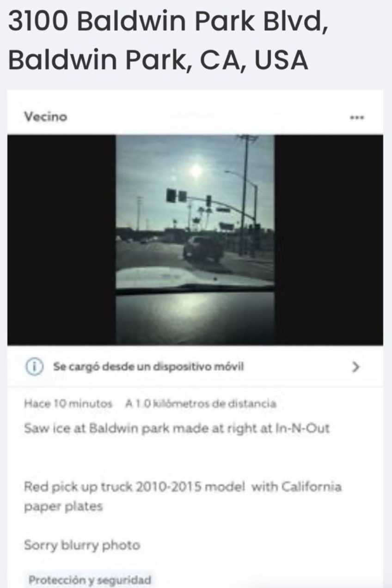Image resolution: width=392 pixels, height=588 pixels.
Task: Open the blurry street photo
Action: 195,240
